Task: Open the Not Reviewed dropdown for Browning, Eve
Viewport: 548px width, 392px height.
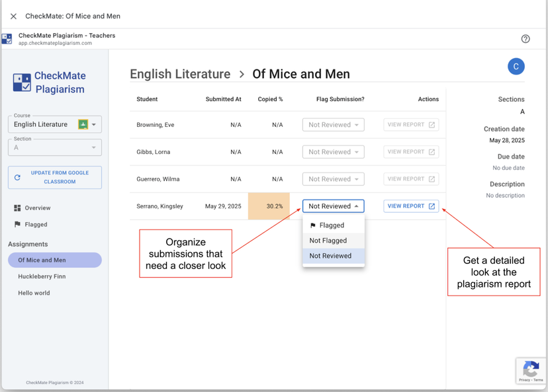Action: pos(333,124)
